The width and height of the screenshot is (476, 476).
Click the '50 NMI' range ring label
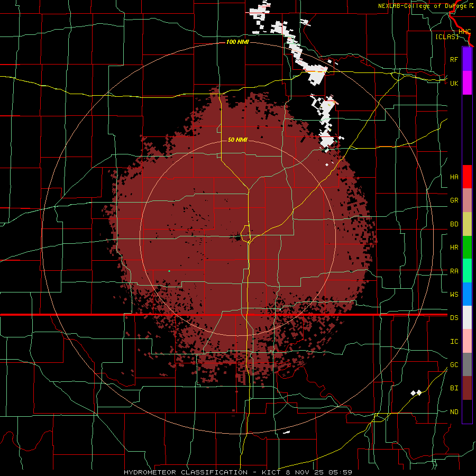[x=237, y=140]
